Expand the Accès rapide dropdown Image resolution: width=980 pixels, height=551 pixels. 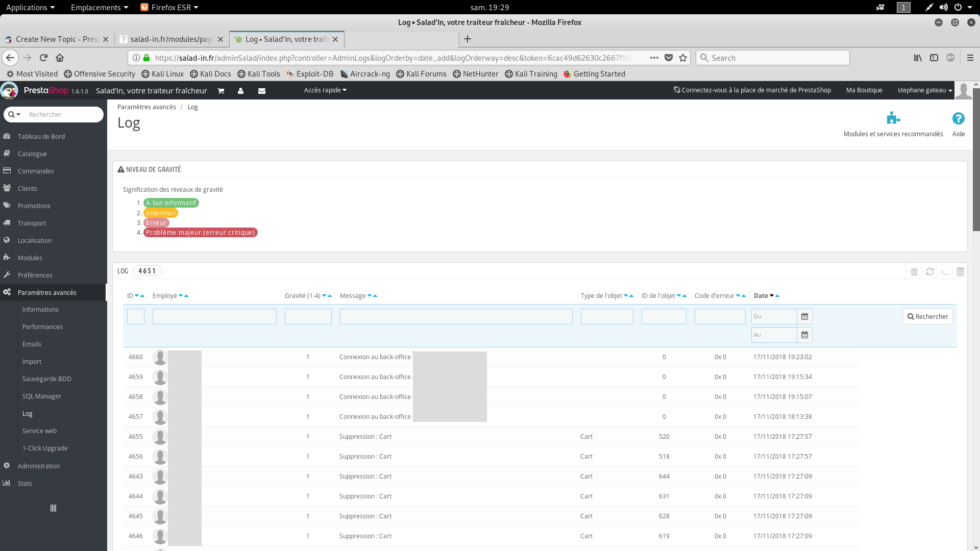(325, 90)
